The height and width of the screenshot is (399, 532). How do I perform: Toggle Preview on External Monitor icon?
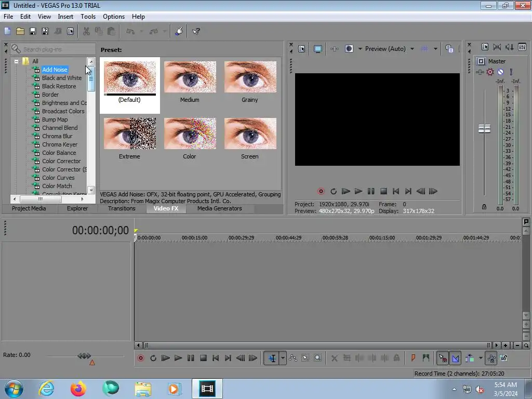[x=317, y=49]
